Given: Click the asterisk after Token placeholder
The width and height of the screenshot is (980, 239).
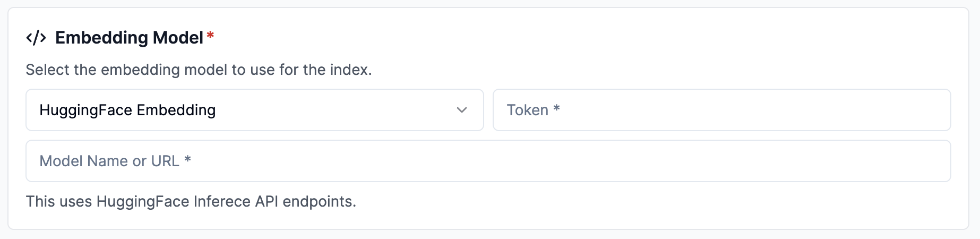Looking at the screenshot, I should pyautogui.click(x=556, y=108).
